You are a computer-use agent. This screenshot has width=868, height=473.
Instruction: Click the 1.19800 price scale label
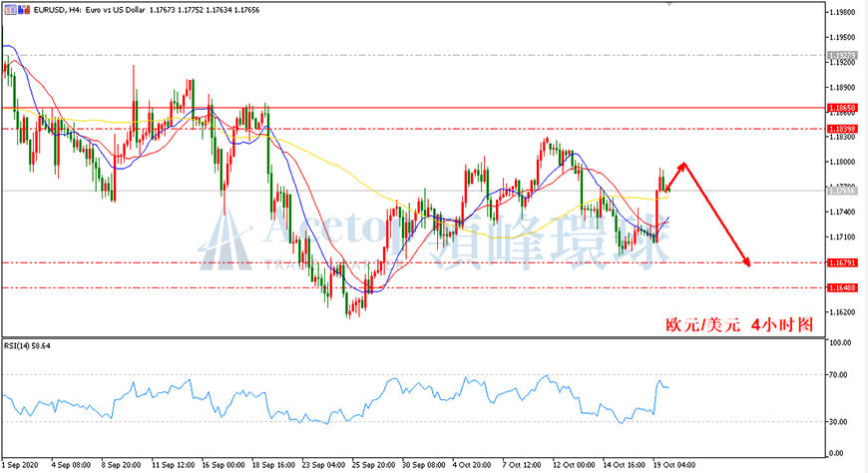[x=842, y=12]
